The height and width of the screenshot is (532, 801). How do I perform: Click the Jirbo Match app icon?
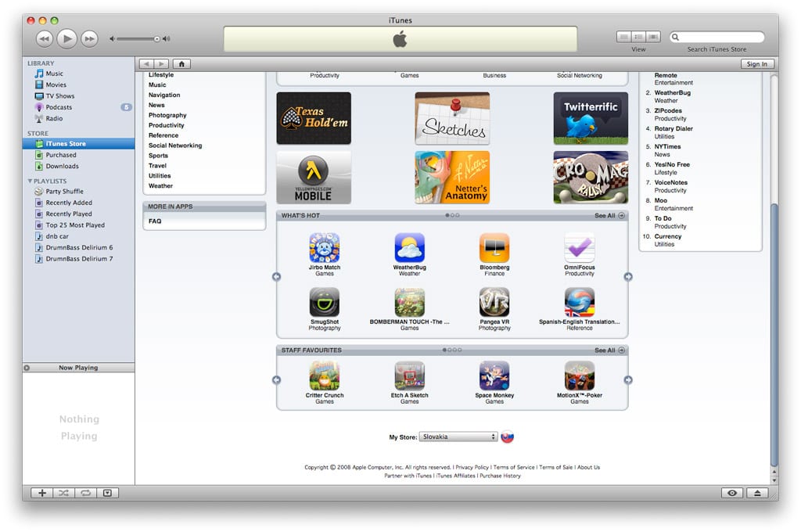325,248
